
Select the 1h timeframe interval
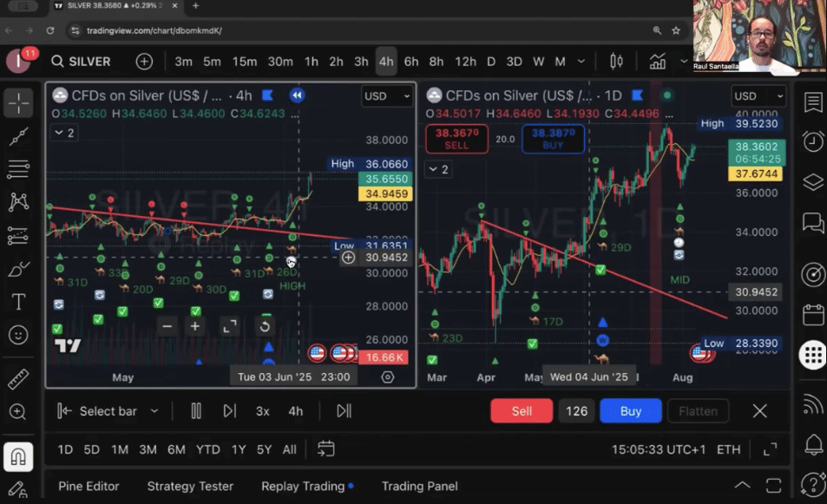click(311, 62)
